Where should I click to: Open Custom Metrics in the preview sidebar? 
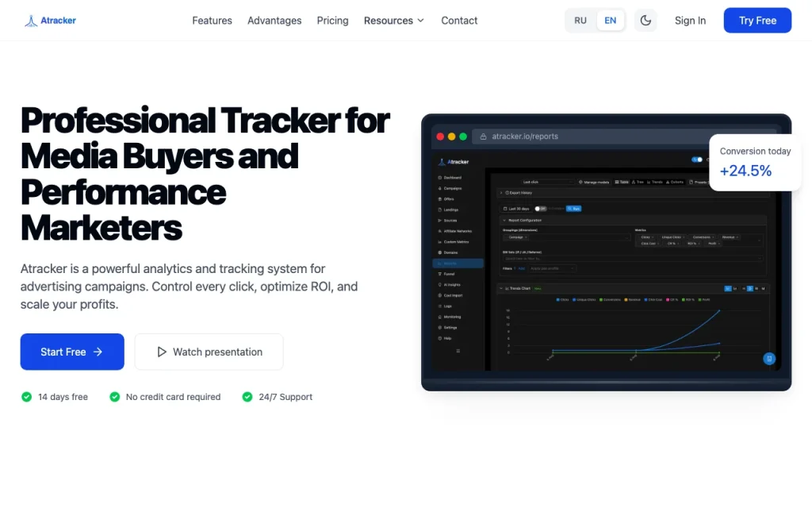[x=454, y=242]
